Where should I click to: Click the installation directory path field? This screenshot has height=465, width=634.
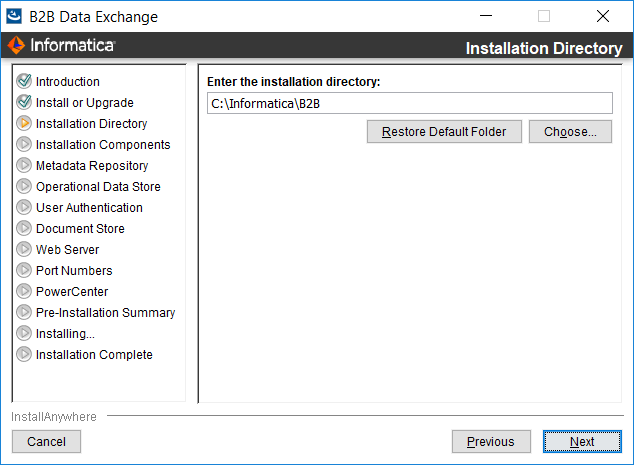point(410,104)
